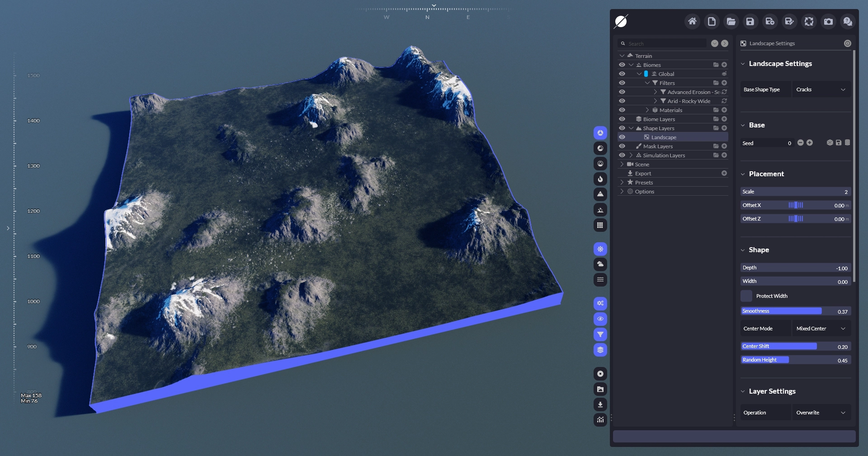Viewport: 868px width, 456px height.
Task: Click the grid icon in viewport sidebar
Action: pyautogui.click(x=600, y=225)
